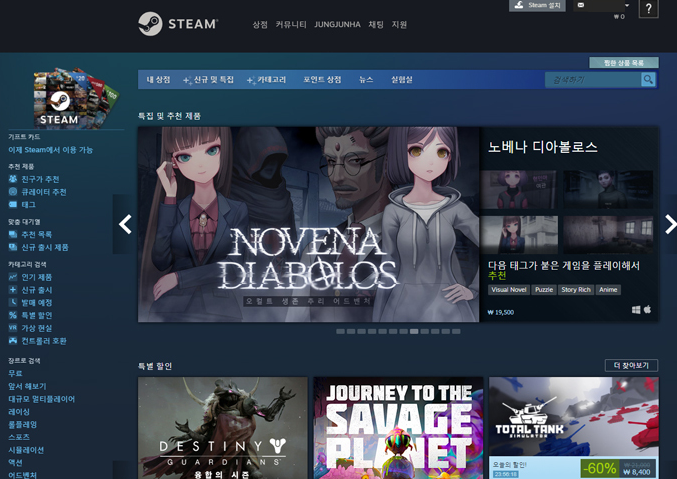The height and width of the screenshot is (479, 677).
Task: Open the 레이싱 genre link
Action: [x=19, y=412]
